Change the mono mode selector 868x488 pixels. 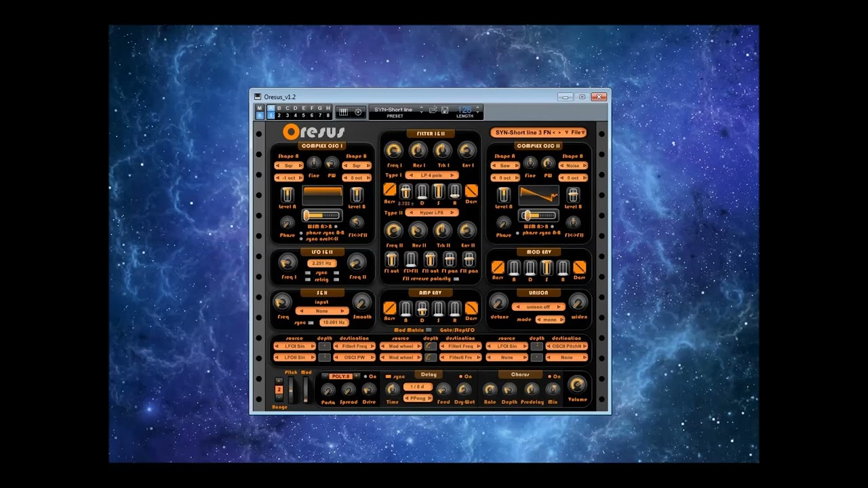(550, 319)
